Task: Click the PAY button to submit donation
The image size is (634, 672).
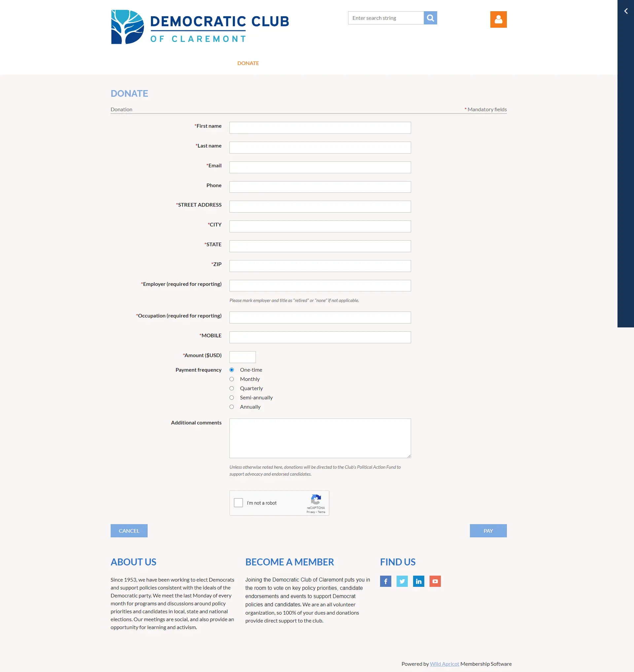Action: coord(489,531)
